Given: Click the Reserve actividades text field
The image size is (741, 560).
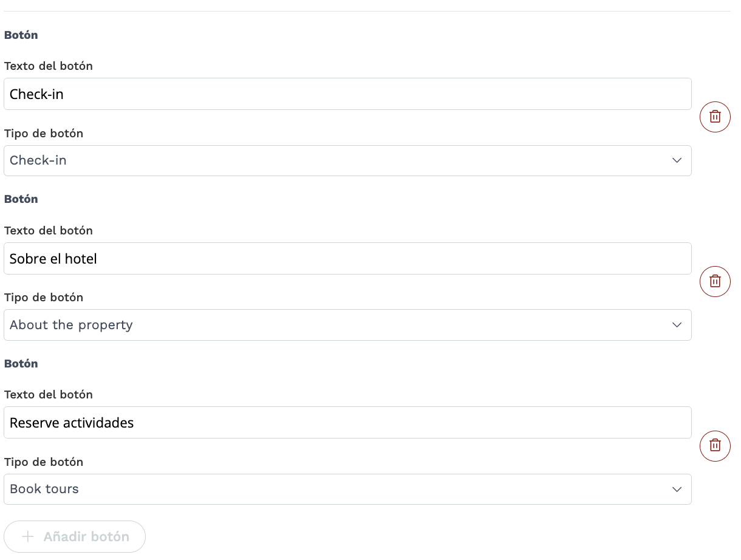Looking at the screenshot, I should [347, 422].
